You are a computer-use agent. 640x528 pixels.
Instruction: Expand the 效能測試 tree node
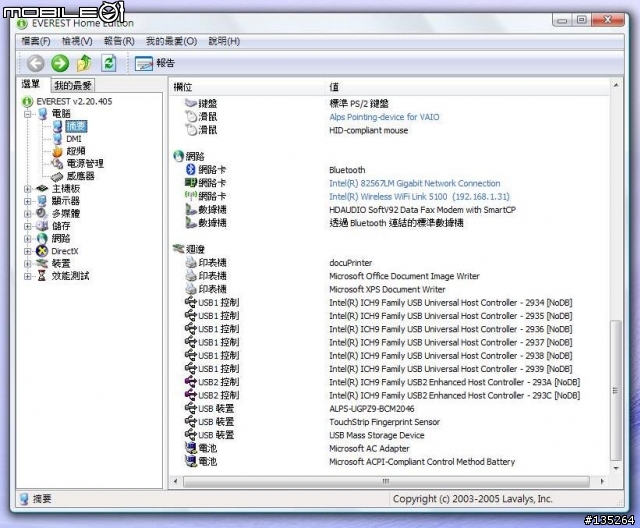27,276
